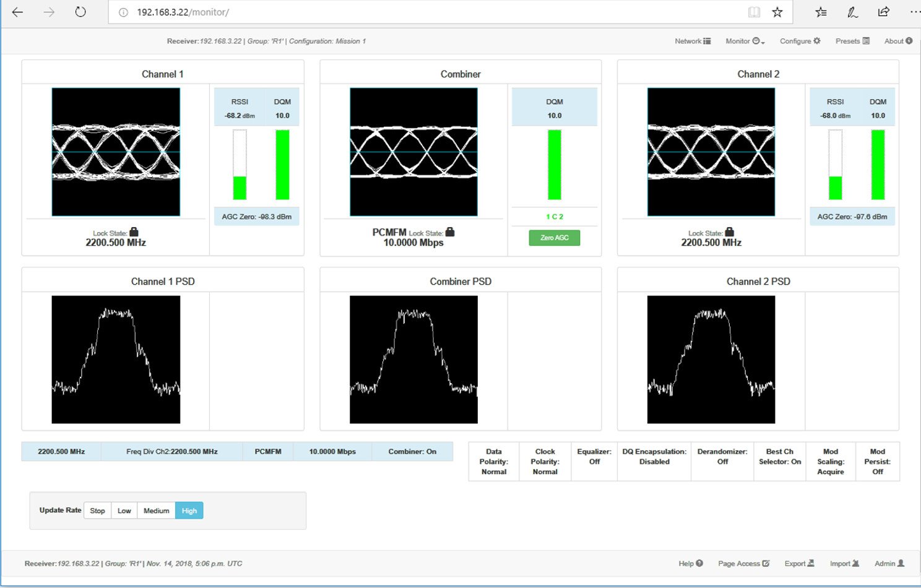Image resolution: width=921 pixels, height=588 pixels.
Task: Open the Configure menu
Action: (800, 41)
